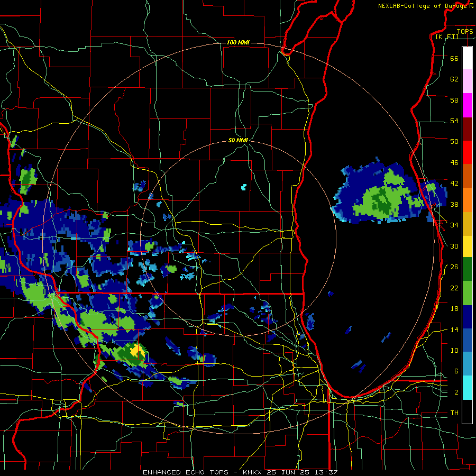
Task: Click the legend value '10'
Action: (x=454, y=350)
